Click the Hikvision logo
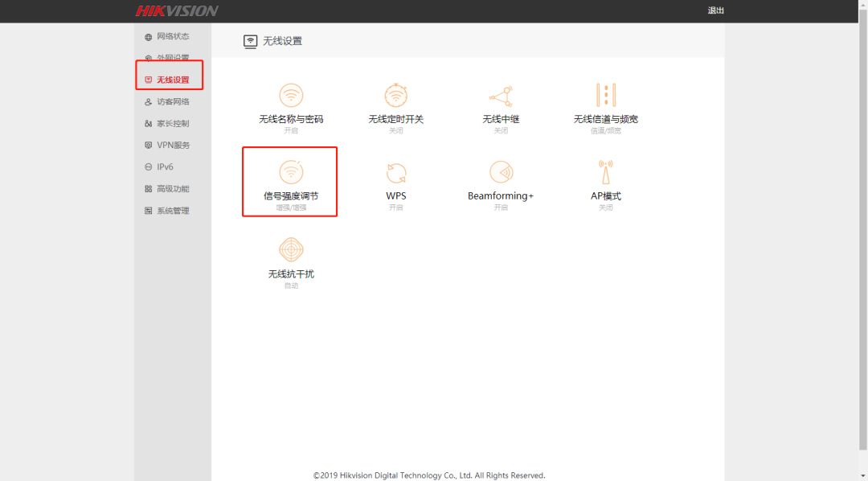The width and height of the screenshot is (868, 481). pos(177,10)
